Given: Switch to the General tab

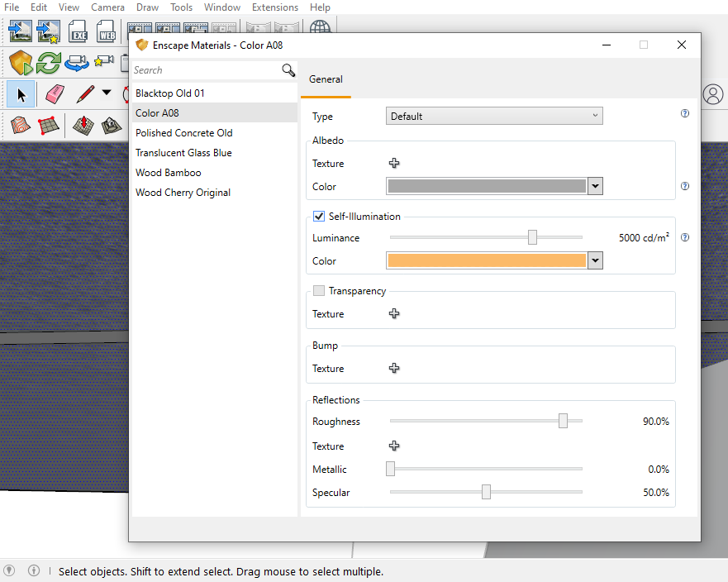Looking at the screenshot, I should pos(326,79).
